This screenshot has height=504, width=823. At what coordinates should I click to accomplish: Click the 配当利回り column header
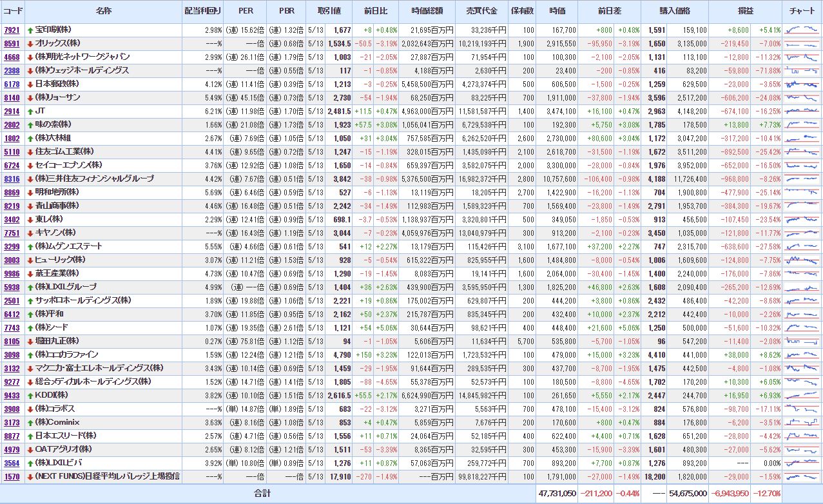click(202, 12)
